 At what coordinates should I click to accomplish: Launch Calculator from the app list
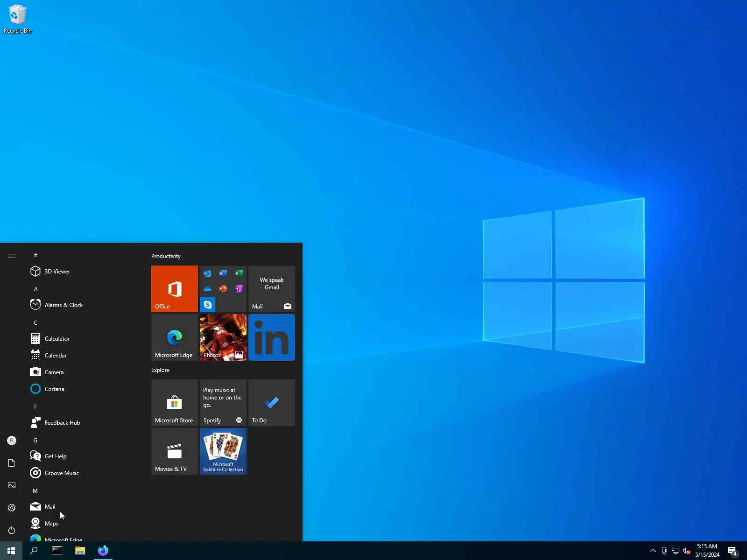click(x=84, y=339)
